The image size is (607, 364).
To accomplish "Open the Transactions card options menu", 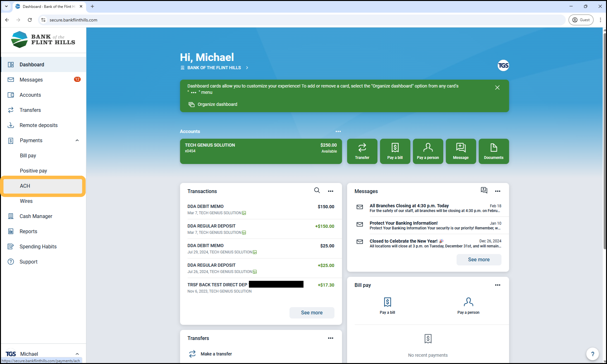I will [x=330, y=191].
